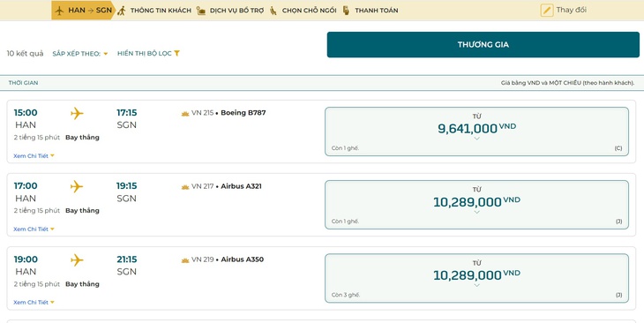Image resolution: width=644 pixels, height=323 pixels.
Task: Click the Thay đổi link
Action: pyautogui.click(x=571, y=10)
